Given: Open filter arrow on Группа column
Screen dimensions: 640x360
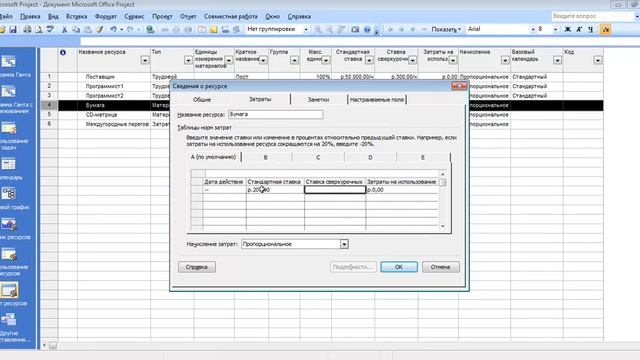Looking at the screenshot, I should (294, 60).
